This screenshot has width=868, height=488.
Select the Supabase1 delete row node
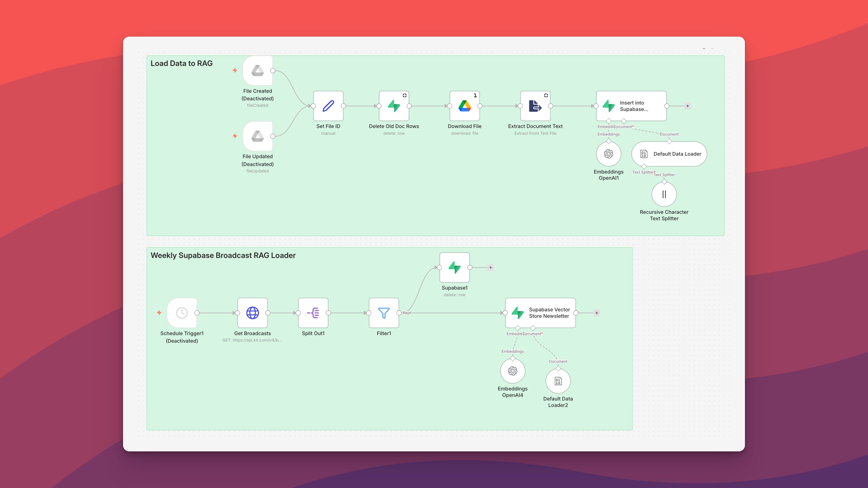454,267
